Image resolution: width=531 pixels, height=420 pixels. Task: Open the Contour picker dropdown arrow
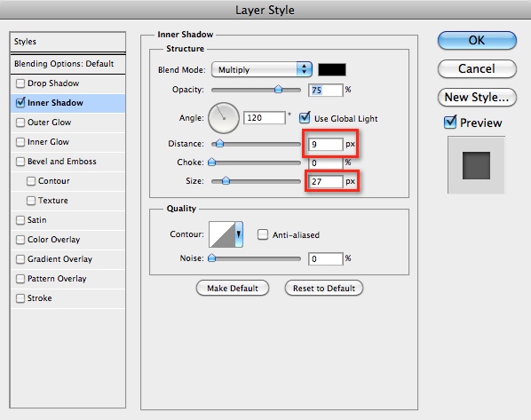(239, 234)
